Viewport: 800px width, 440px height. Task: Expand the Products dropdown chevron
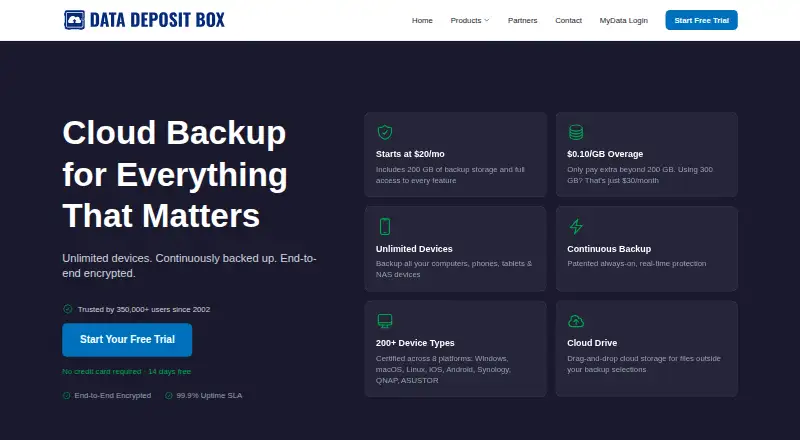coord(487,20)
